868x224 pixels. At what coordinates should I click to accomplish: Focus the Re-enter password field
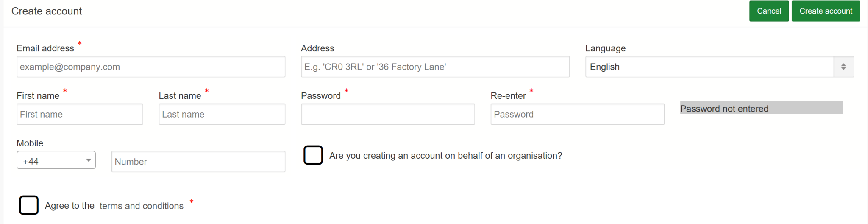(577, 114)
